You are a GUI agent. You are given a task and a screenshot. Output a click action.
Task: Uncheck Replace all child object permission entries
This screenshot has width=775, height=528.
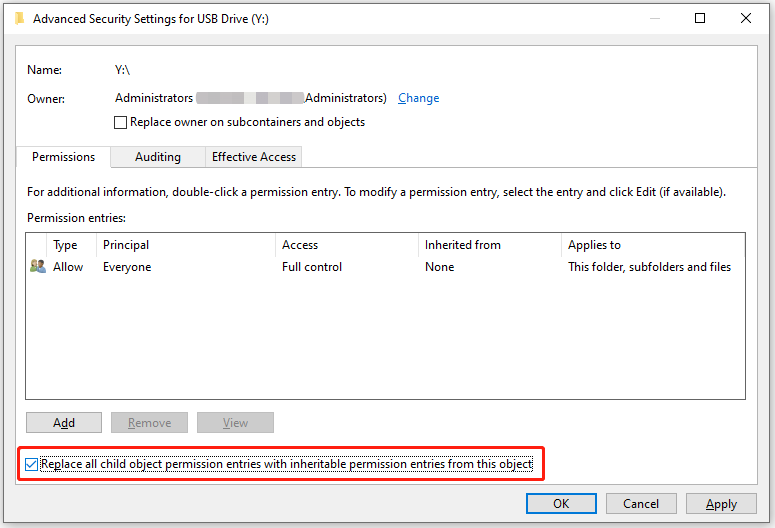click(x=33, y=465)
